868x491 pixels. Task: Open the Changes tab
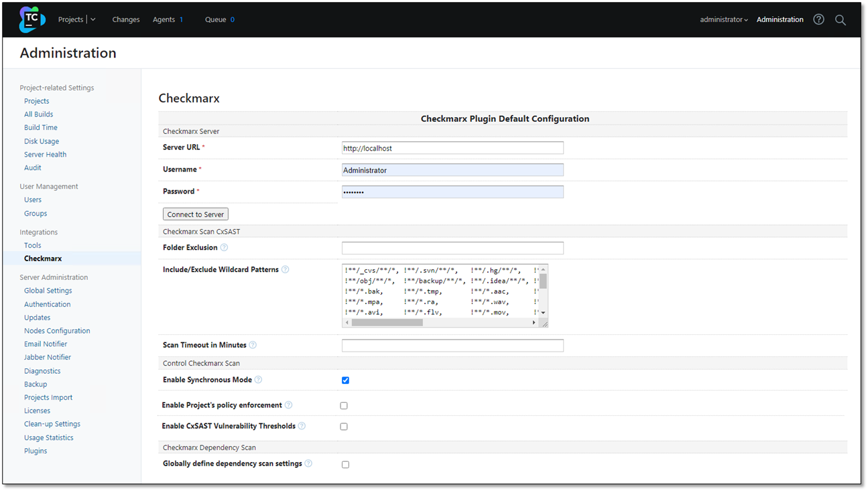pos(126,19)
